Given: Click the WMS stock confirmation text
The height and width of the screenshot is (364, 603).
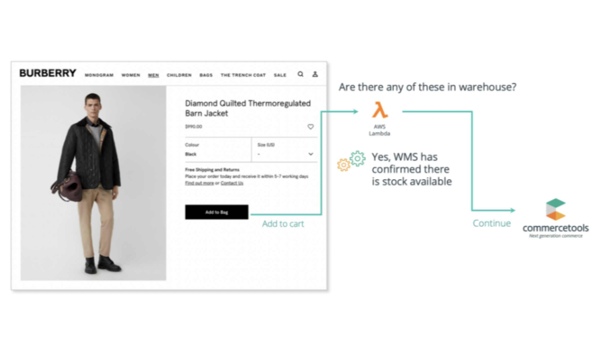Looking at the screenshot, I should 412,169.
